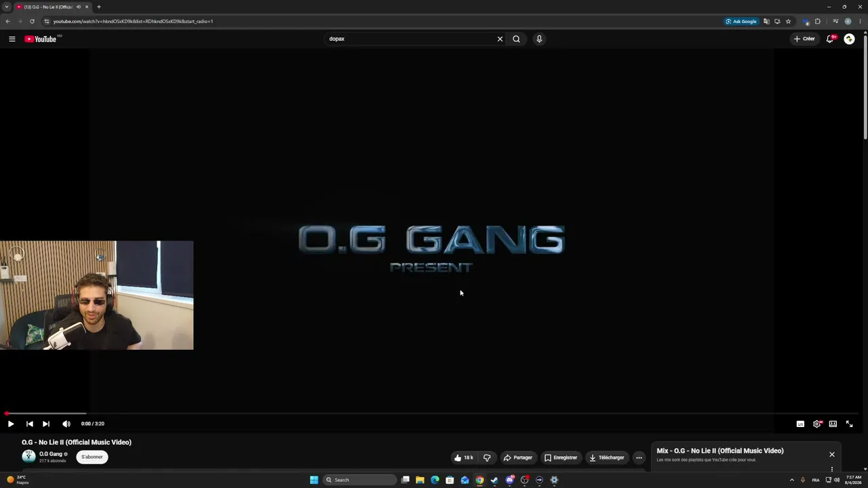Toggle subtitles on the player
This screenshot has width=868, height=488.
(x=800, y=424)
